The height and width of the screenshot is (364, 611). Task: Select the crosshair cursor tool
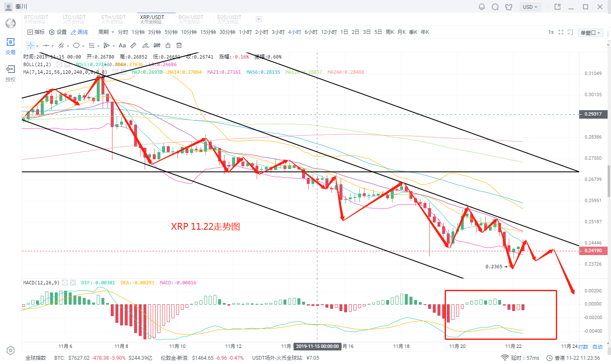(31, 45)
